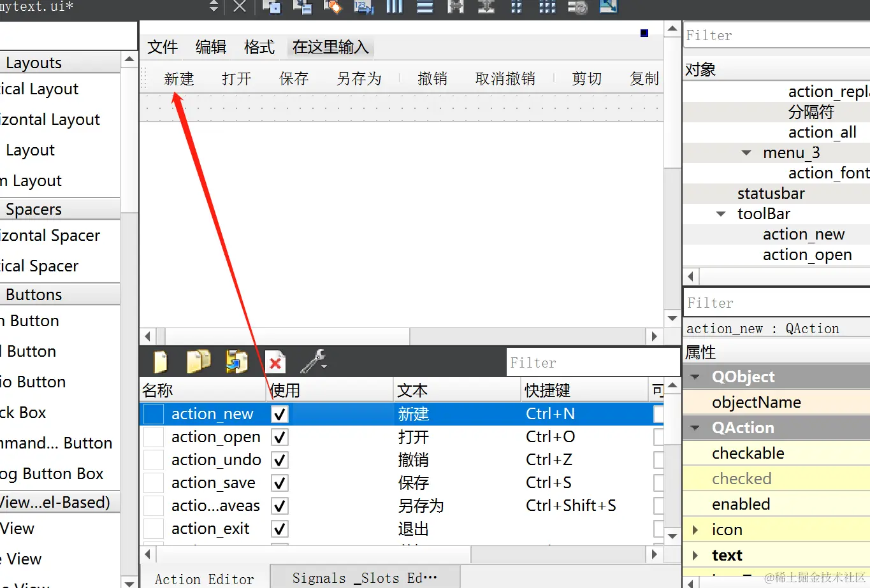Screen dimensions: 870x588
Task: Click the Buttons category header
Action: point(60,295)
